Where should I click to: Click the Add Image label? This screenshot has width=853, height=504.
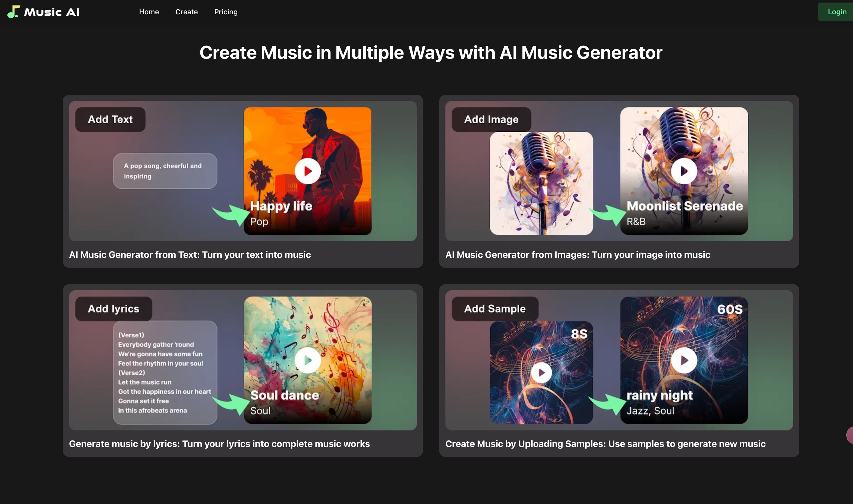pyautogui.click(x=491, y=120)
